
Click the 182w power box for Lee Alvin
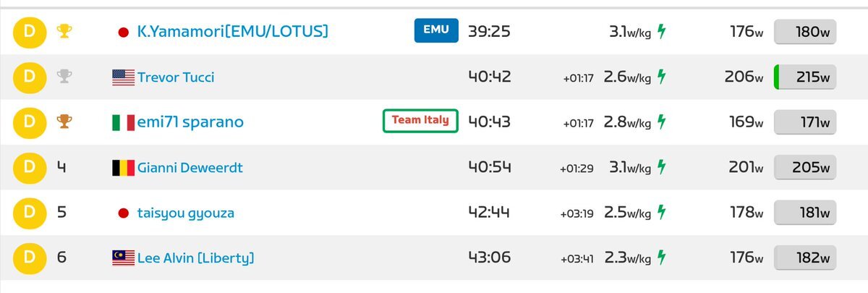point(805,258)
